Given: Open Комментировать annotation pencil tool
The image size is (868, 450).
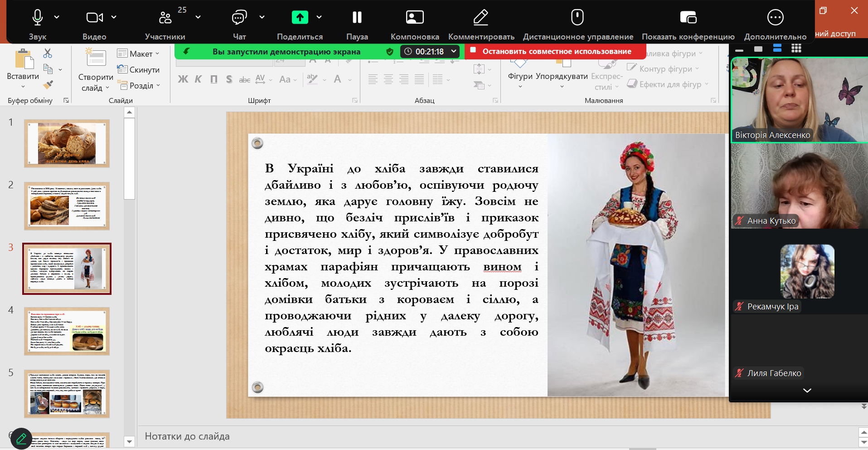Looking at the screenshot, I should point(481,18).
